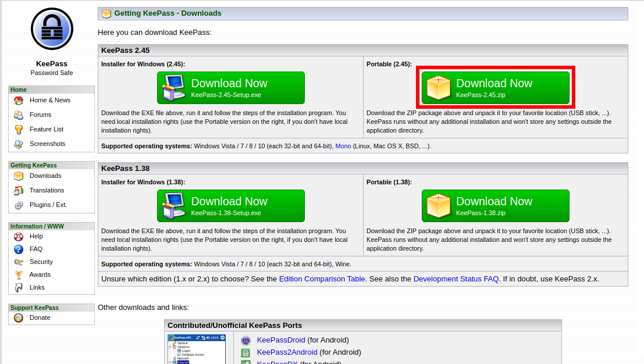Download portable KeePass-1.38.zip
Screen dimensions: 644x364
(x=496, y=206)
